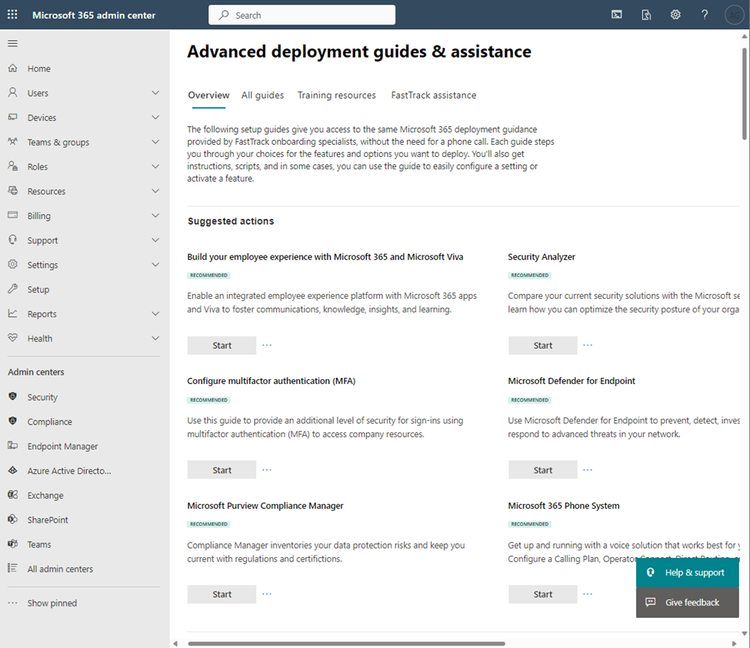
Task: Click the Exchange icon in sidebar
Action: click(13, 495)
